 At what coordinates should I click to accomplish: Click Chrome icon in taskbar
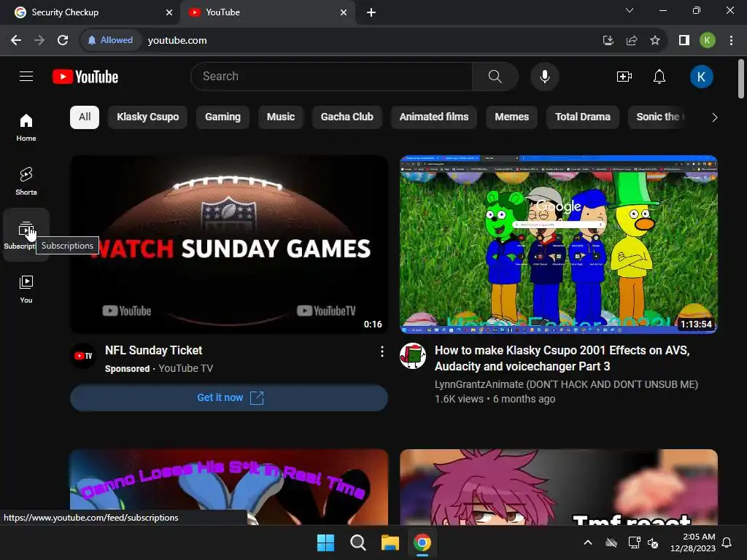click(422, 542)
